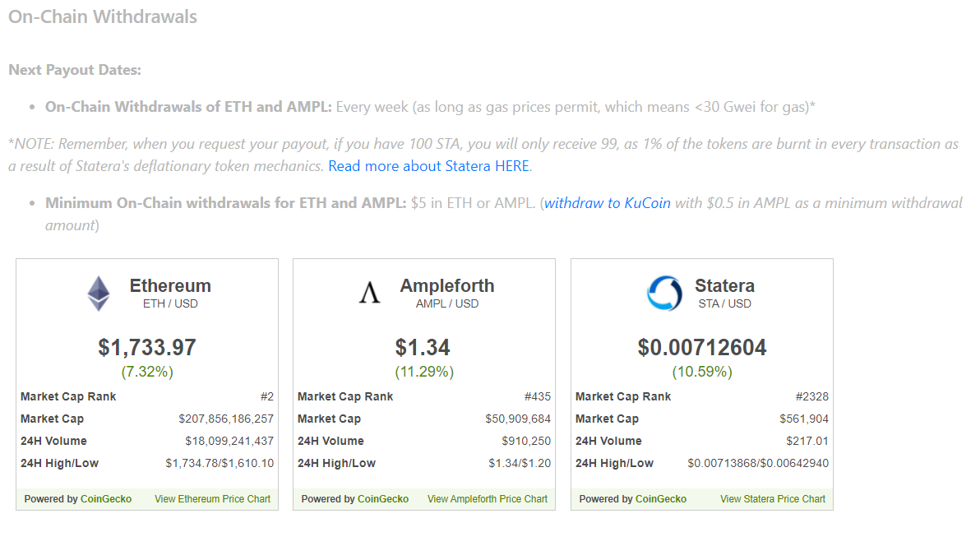Open View Statera Price Chart link
This screenshot has width=980, height=560.
(x=773, y=499)
